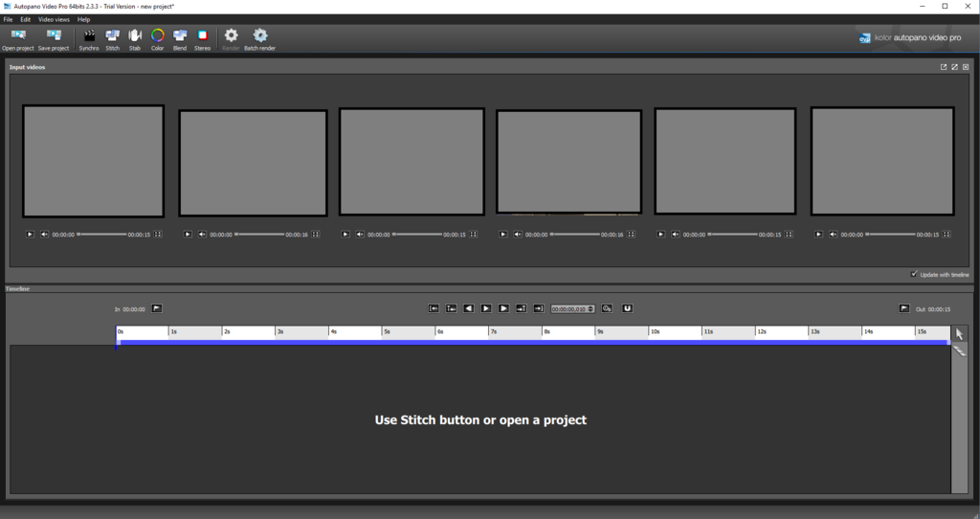Set the Out point flag
This screenshot has height=519, width=980.
(904, 308)
